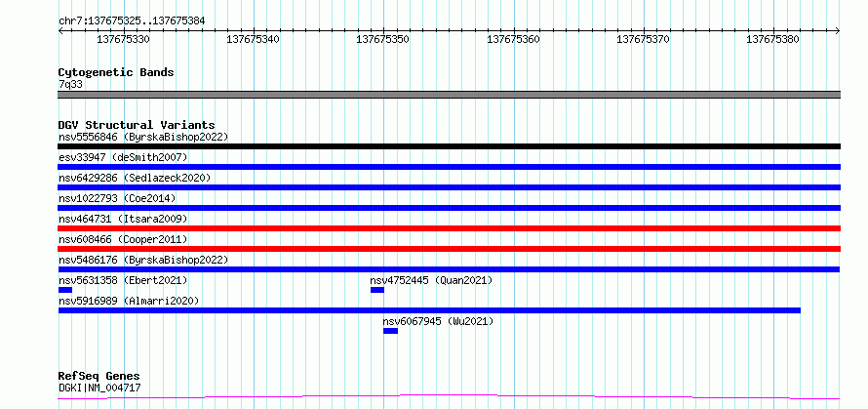Click the gray 7q33 cytogenetic band bar
The height and width of the screenshot is (409, 868).
point(449,95)
